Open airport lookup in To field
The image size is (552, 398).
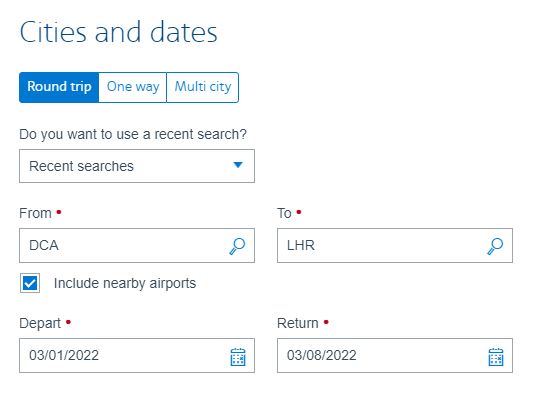(x=495, y=246)
